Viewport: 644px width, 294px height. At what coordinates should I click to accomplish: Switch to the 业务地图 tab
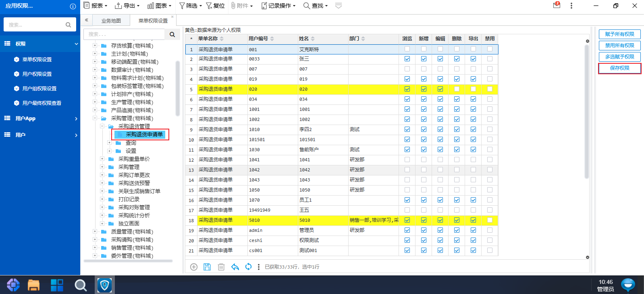(111, 21)
